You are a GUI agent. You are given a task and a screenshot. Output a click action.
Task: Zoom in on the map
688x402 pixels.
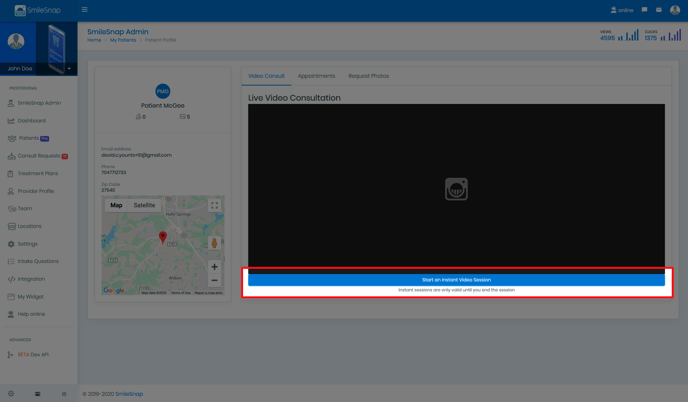[214, 266]
